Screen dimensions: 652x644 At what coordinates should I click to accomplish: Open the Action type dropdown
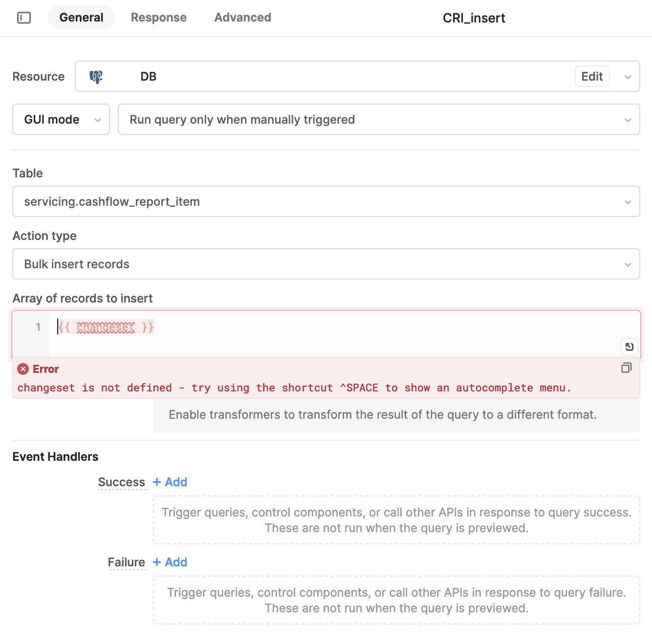326,264
